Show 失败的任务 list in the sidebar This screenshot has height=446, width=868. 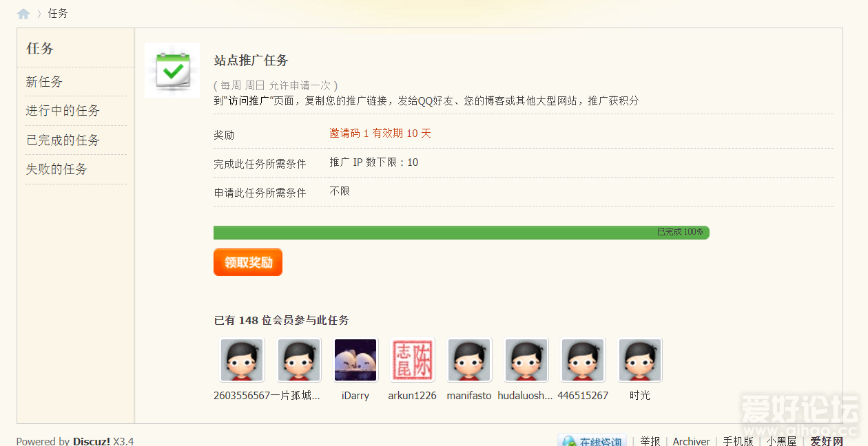pos(56,169)
